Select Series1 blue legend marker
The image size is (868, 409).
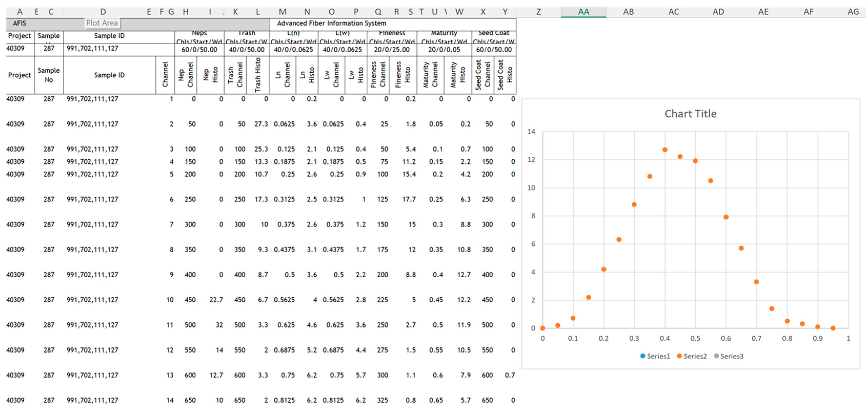(x=642, y=356)
